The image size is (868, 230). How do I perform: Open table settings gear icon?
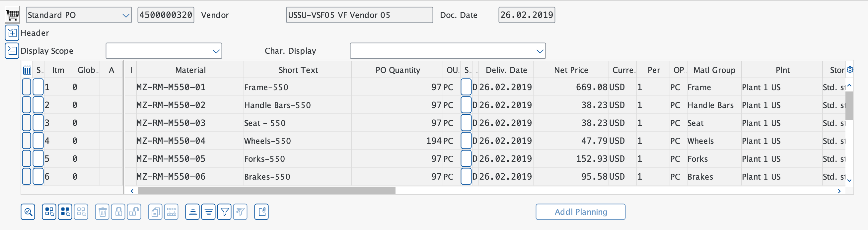(850, 70)
